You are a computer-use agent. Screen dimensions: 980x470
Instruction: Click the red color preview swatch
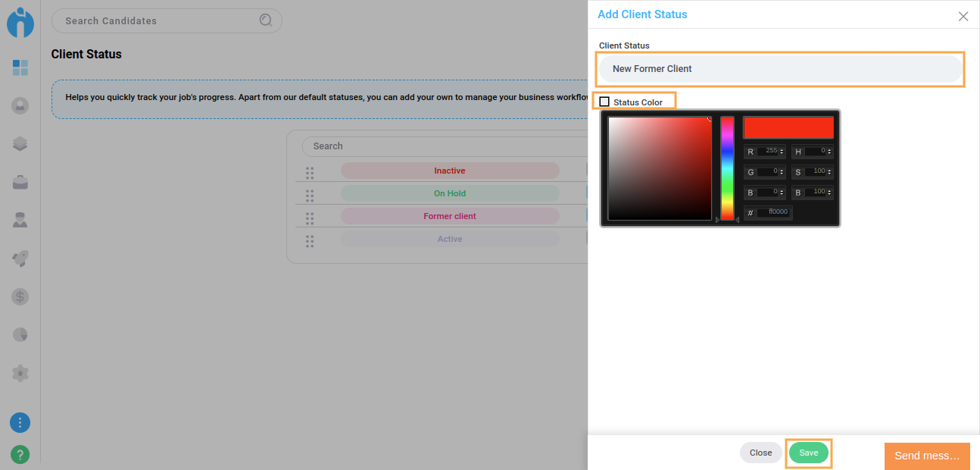point(788,127)
